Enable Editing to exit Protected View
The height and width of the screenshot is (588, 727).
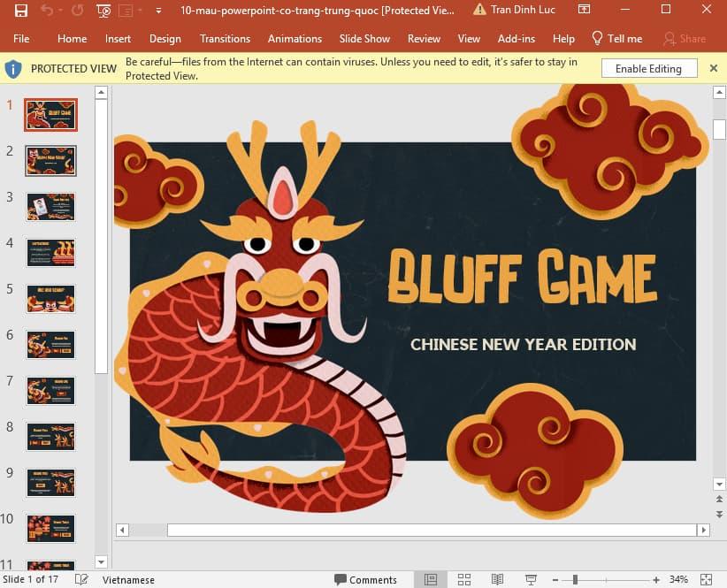tap(648, 68)
